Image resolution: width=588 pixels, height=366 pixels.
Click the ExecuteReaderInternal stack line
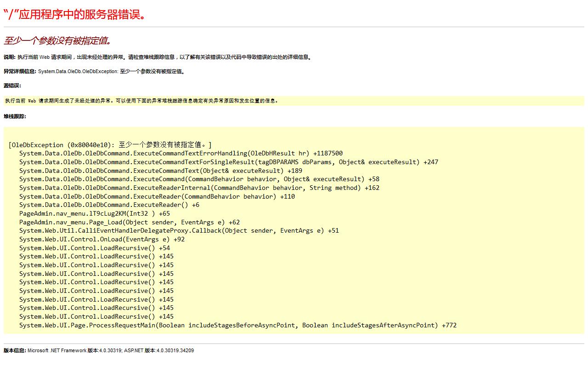199,188
